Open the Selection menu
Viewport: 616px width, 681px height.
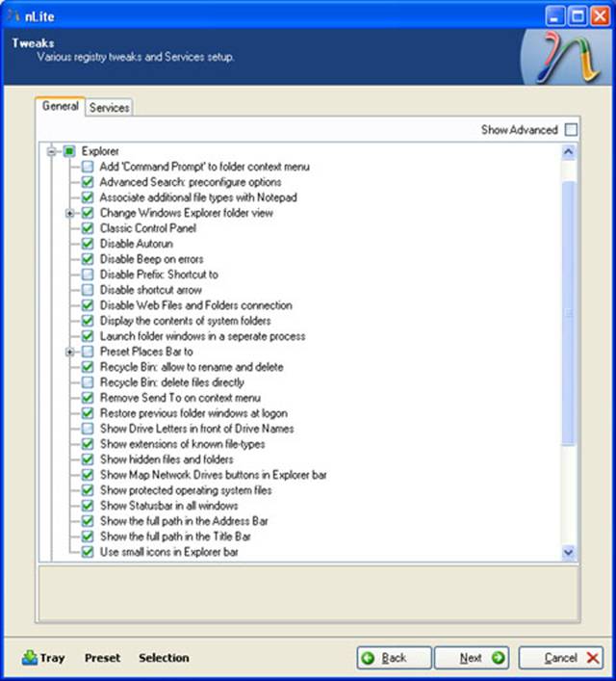click(x=164, y=658)
